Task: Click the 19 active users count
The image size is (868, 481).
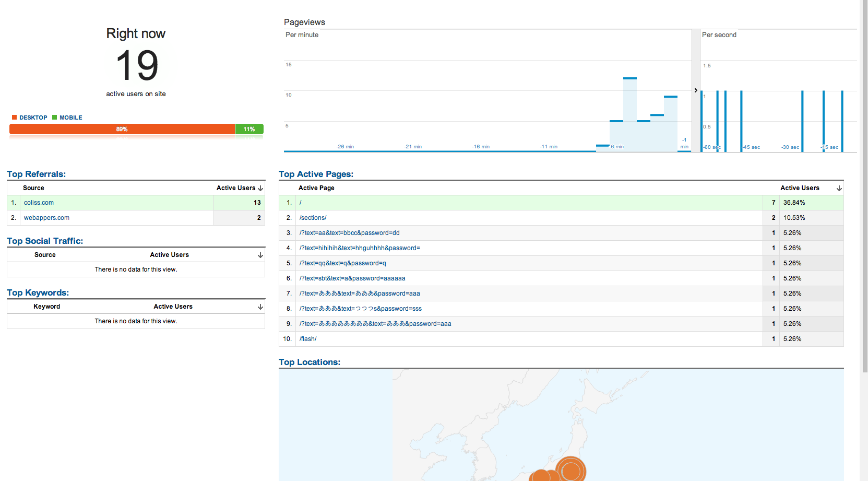Action: 137,65
